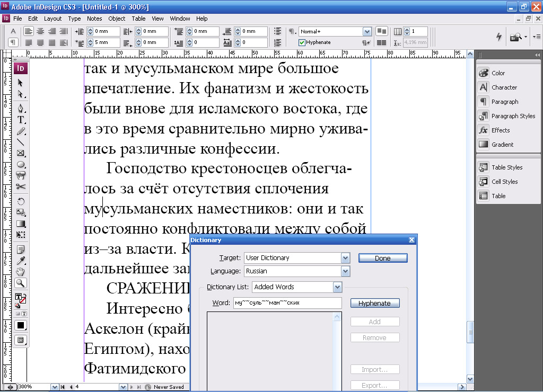Image resolution: width=543 pixels, height=392 pixels.
Task: Toggle Align to Baseline Grid
Action: coord(381,42)
